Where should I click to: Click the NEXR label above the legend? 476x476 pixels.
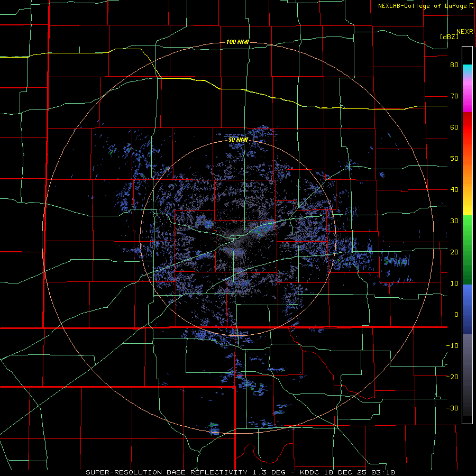point(465,32)
